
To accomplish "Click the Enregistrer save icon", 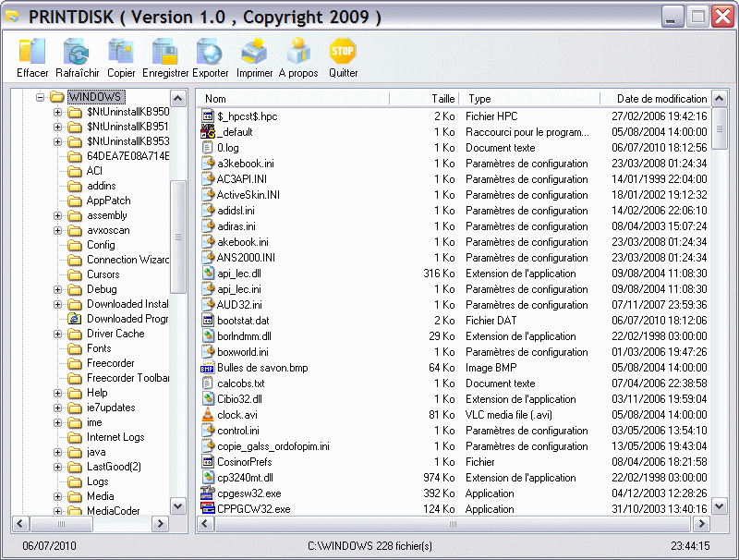I will click(165, 51).
